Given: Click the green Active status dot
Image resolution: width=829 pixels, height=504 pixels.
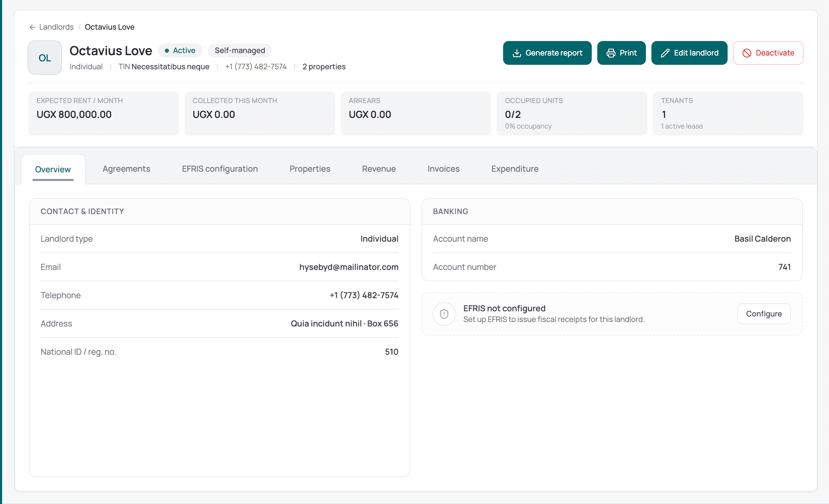Looking at the screenshot, I should (167, 51).
